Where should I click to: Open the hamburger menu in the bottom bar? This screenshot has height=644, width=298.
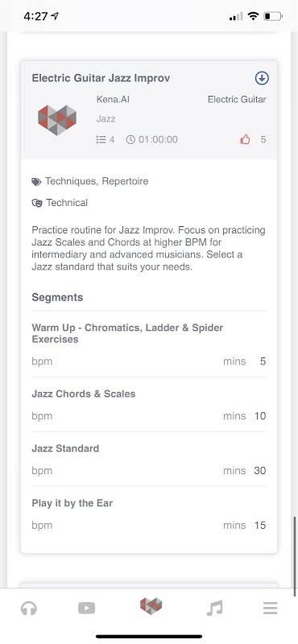[x=270, y=608]
